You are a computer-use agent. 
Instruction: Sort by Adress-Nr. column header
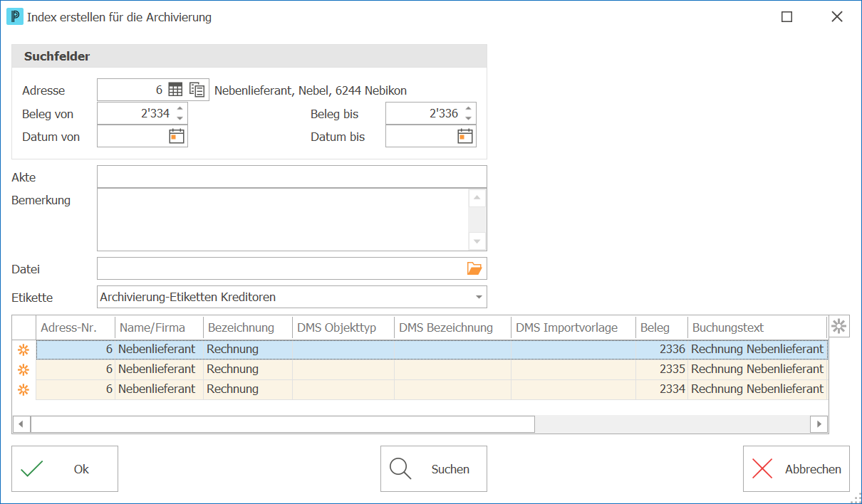click(76, 327)
